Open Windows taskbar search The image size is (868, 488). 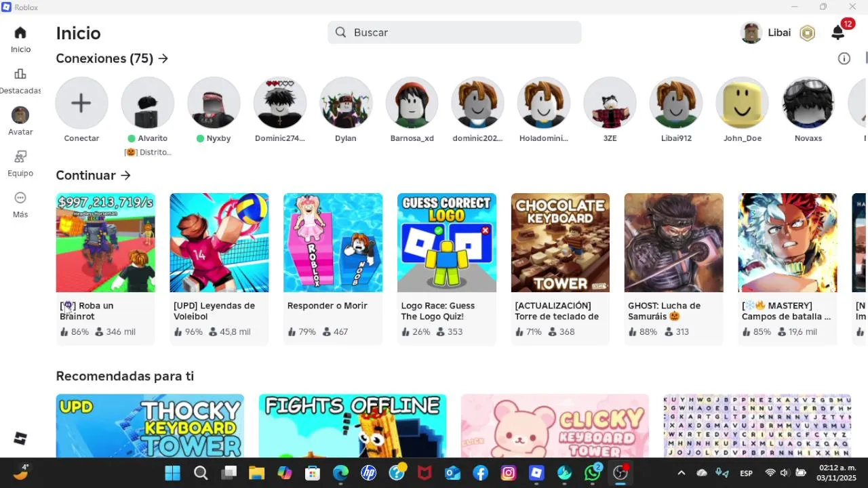(201, 473)
